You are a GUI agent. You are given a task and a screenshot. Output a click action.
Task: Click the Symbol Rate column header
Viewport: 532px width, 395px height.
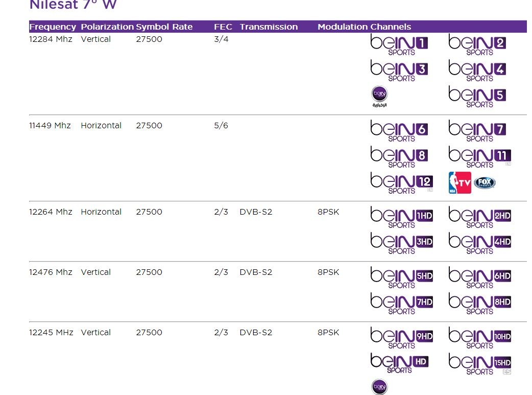pyautogui.click(x=164, y=27)
